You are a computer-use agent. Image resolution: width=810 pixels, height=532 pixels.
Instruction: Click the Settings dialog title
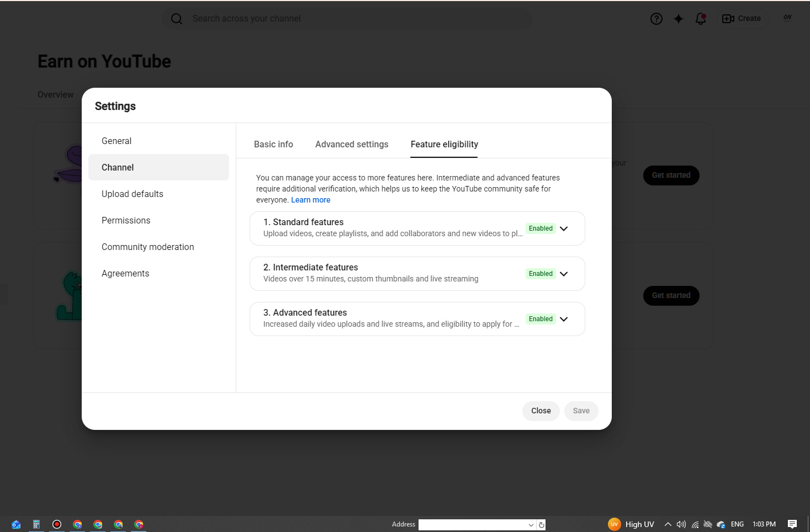click(115, 106)
